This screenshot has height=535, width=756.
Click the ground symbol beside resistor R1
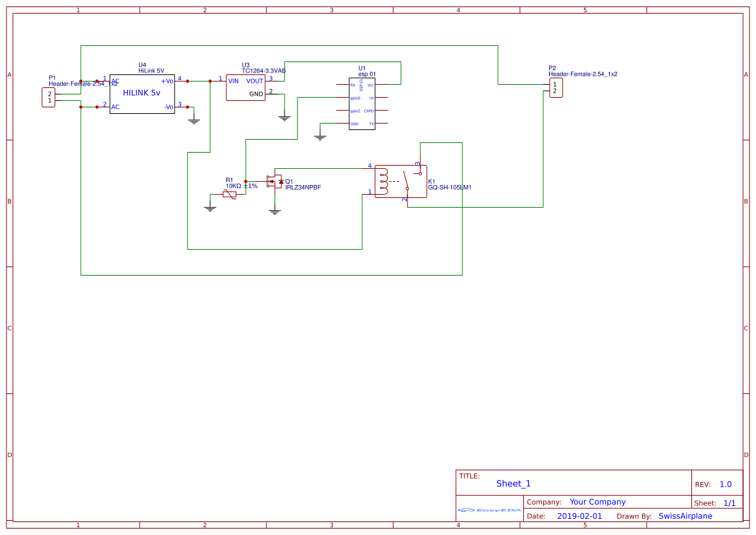pos(210,208)
